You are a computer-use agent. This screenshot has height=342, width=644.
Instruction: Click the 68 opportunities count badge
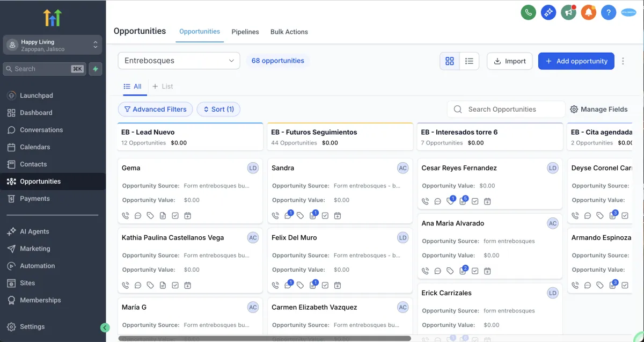click(277, 61)
